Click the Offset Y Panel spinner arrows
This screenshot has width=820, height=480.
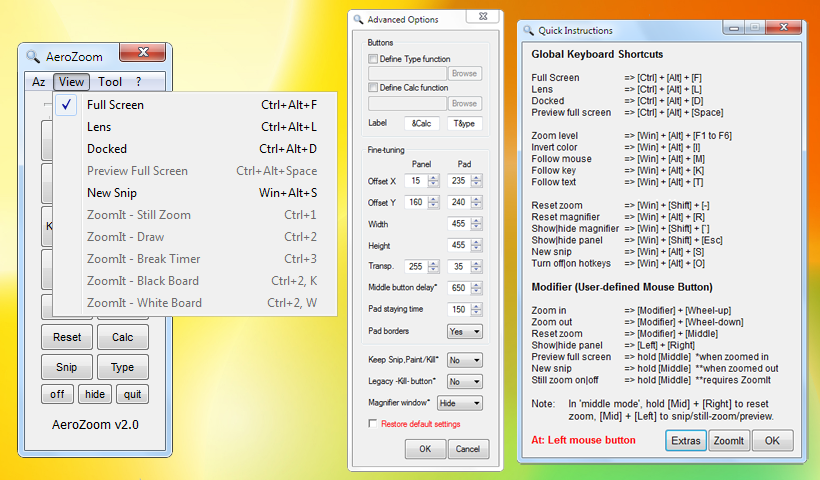(434, 202)
